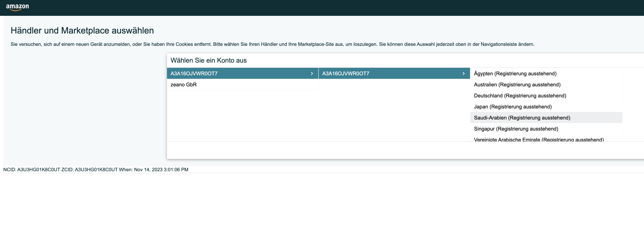
Task: Choose Singapur marketplace
Action: [546, 129]
